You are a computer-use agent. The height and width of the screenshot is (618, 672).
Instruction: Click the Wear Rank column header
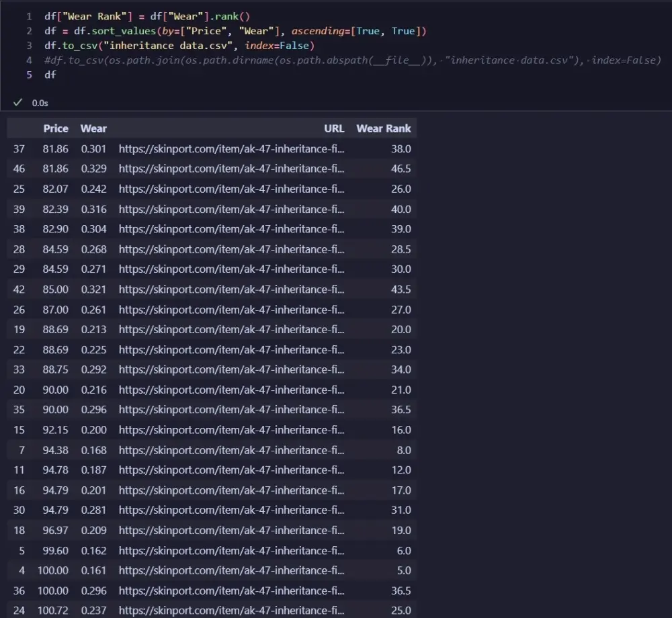click(x=384, y=128)
